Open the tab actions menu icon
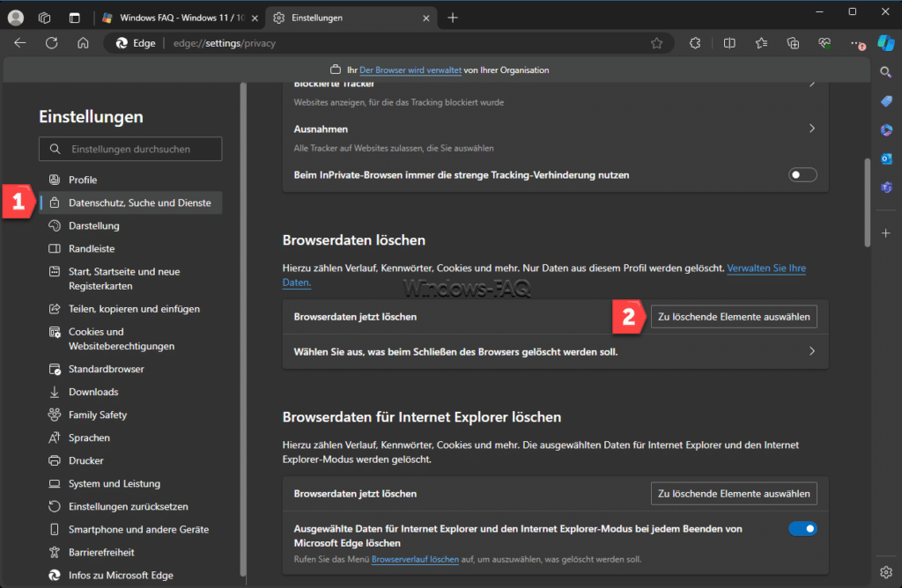This screenshot has height=588, width=902. 74,18
